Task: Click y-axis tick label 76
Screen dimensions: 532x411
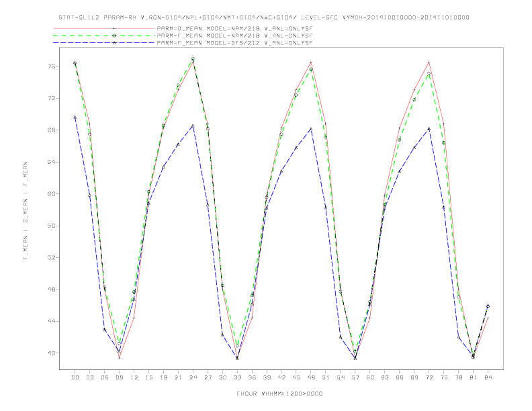Action: (x=51, y=66)
